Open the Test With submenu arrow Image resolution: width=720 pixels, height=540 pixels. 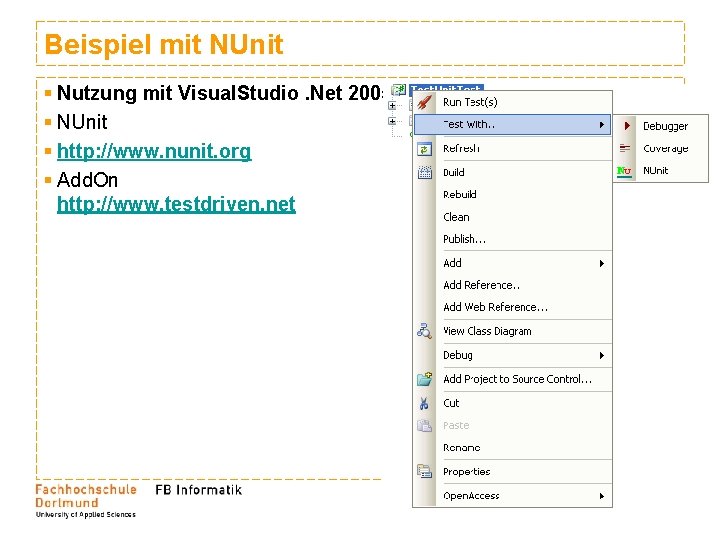click(602, 125)
